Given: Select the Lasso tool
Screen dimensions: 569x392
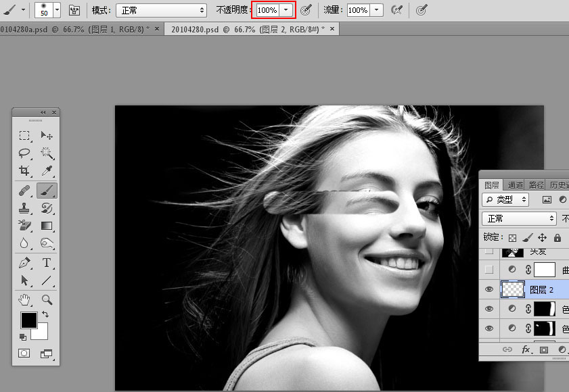Looking at the screenshot, I should 24,153.
